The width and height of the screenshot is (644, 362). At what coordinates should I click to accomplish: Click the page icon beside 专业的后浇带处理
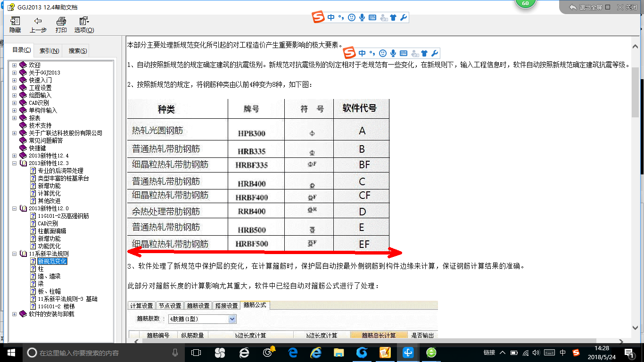coord(33,171)
